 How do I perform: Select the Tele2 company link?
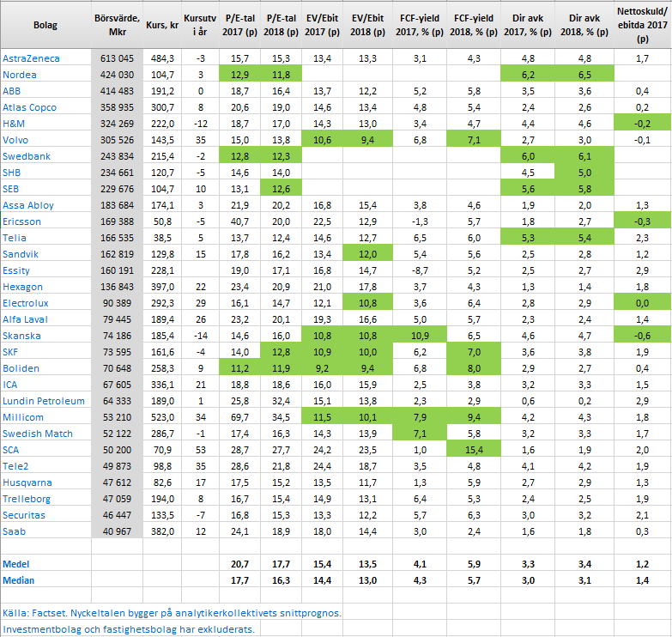click(x=15, y=466)
